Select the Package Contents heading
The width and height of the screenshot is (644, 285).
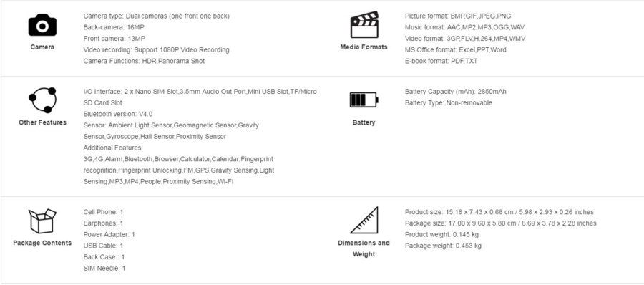click(42, 243)
